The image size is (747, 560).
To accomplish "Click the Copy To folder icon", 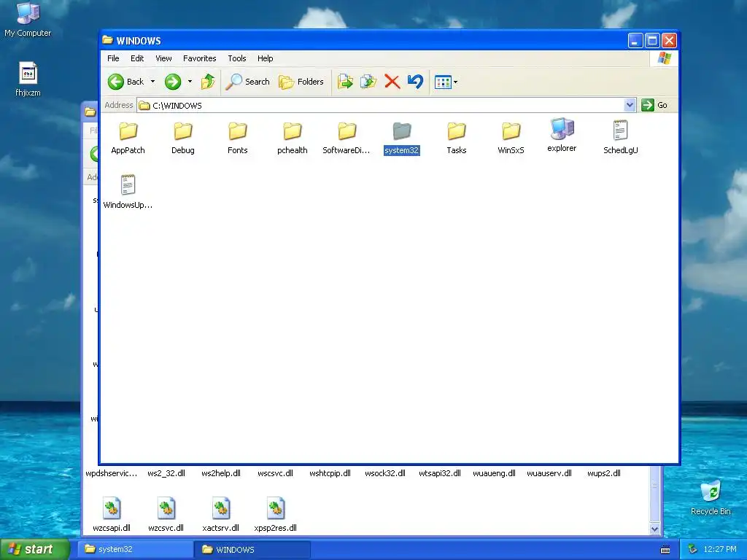I will point(368,82).
